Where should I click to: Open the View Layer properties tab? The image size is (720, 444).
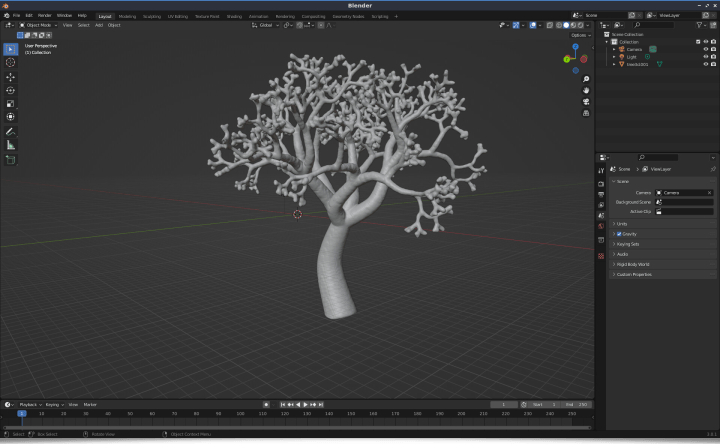(x=601, y=205)
